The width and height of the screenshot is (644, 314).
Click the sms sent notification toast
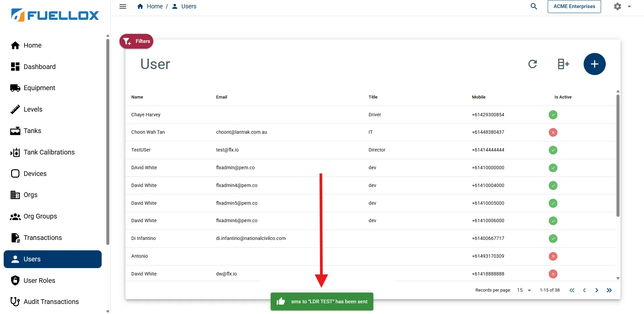(322, 302)
